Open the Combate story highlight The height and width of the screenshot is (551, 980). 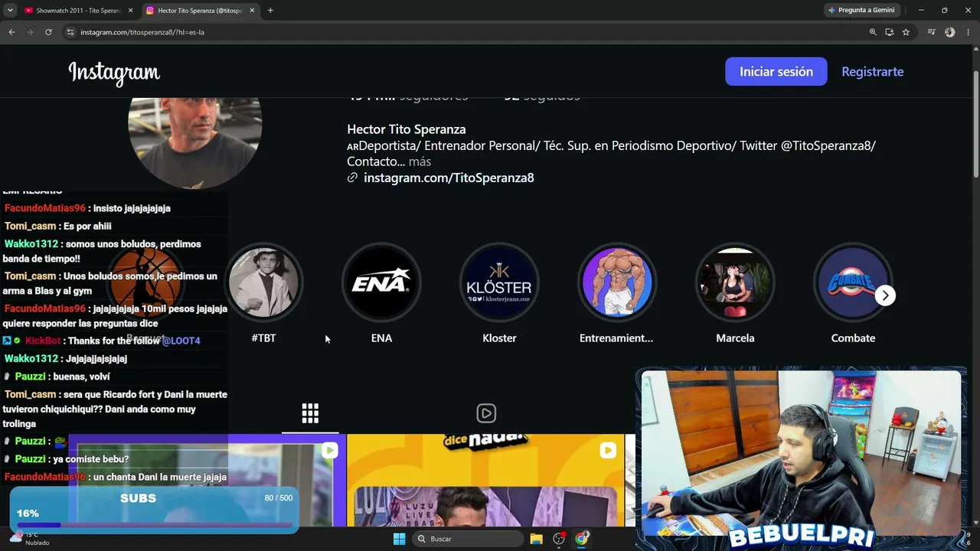click(853, 283)
